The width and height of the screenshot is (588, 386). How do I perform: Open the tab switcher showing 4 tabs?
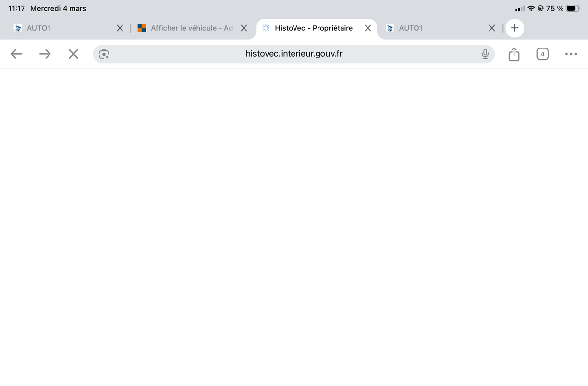pyautogui.click(x=542, y=54)
